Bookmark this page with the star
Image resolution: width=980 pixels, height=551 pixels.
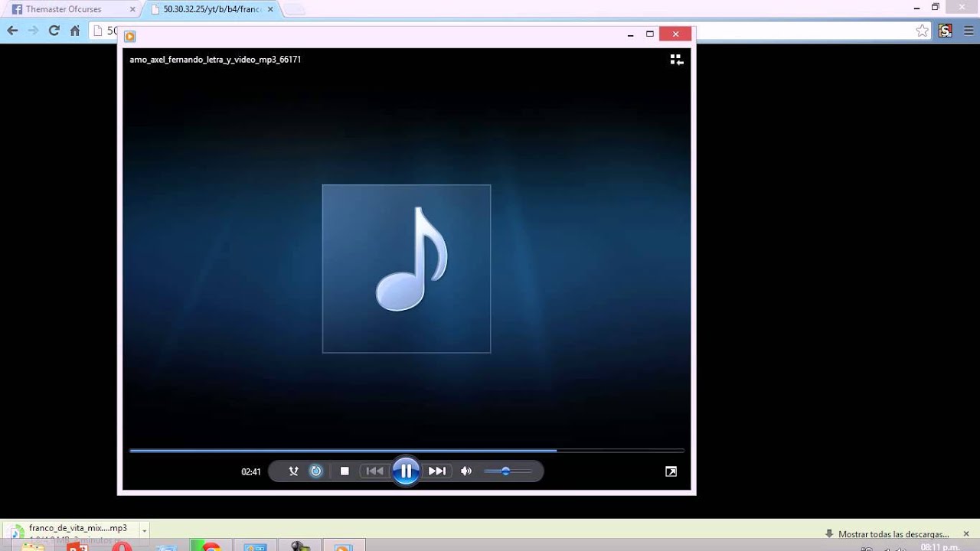click(923, 31)
